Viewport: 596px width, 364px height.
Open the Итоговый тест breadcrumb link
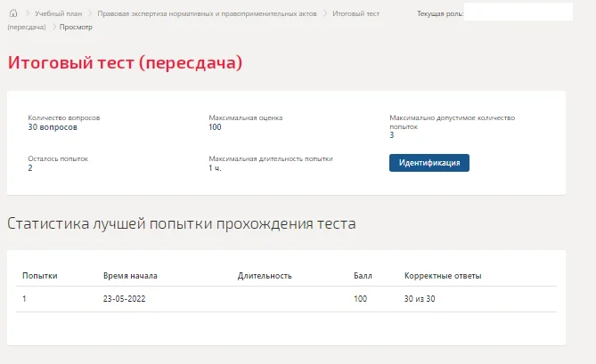[355, 13]
